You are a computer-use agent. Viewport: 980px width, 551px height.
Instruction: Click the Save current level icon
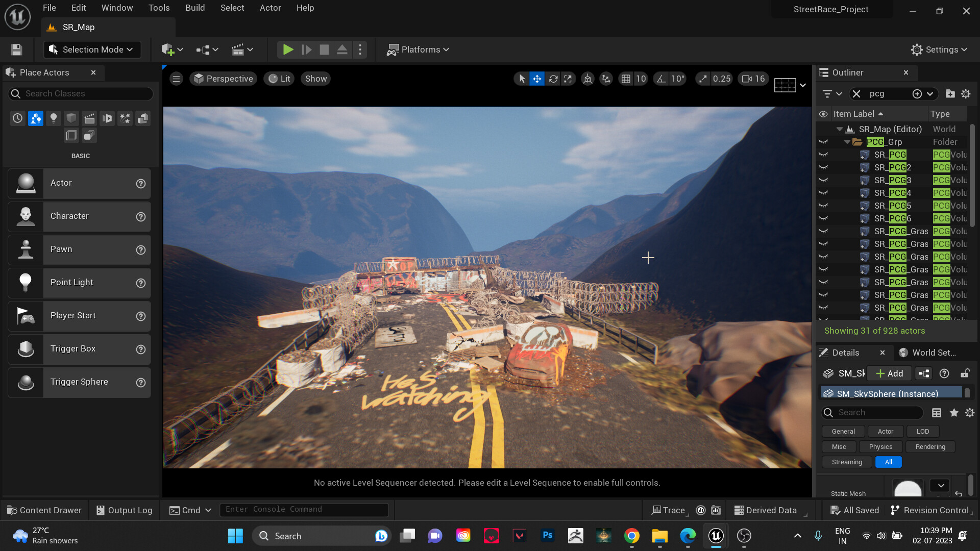click(16, 49)
